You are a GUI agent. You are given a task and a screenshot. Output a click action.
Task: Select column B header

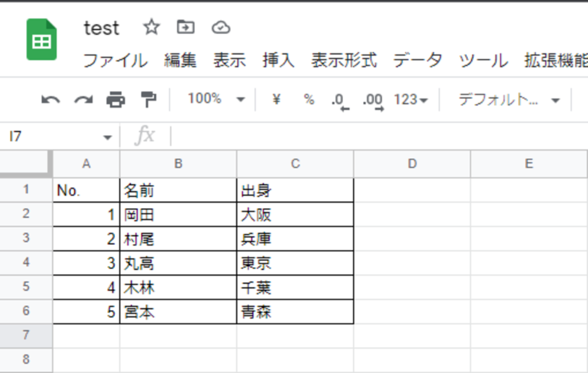(x=178, y=164)
